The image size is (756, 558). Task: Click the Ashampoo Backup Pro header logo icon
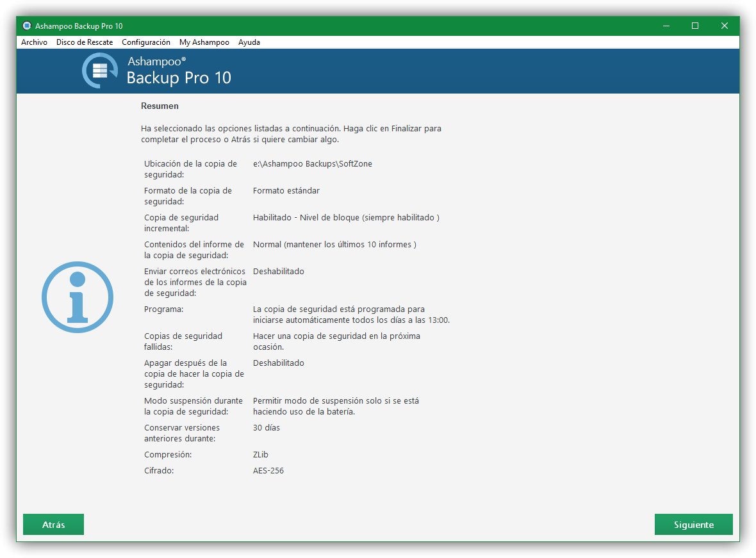pos(100,70)
